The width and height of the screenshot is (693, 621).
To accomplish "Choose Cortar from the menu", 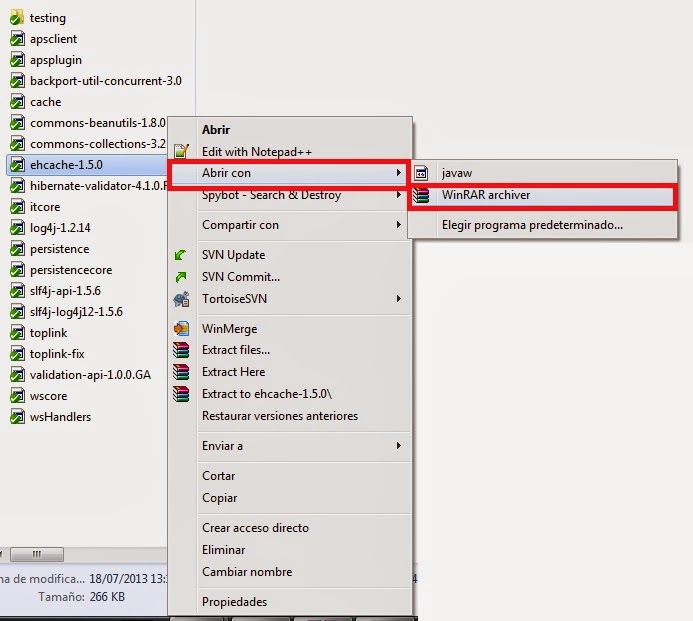I will point(290,476).
